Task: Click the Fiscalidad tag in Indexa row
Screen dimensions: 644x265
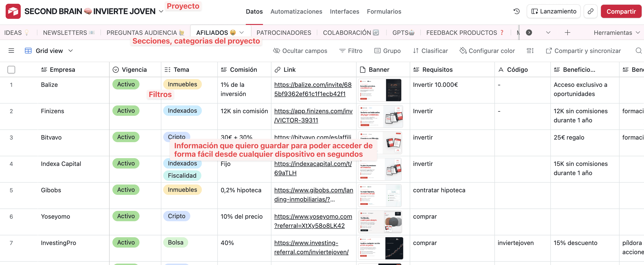Action: (x=182, y=176)
